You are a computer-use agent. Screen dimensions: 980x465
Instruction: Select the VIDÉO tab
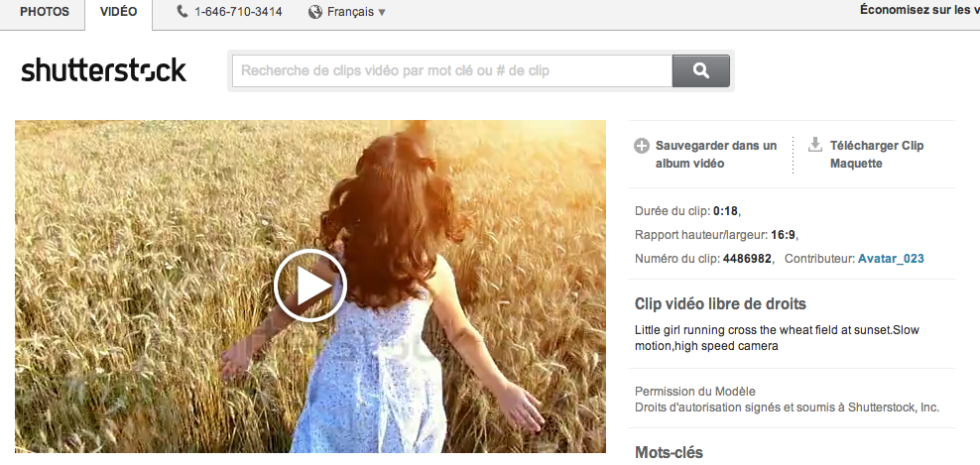pyautogui.click(x=118, y=12)
